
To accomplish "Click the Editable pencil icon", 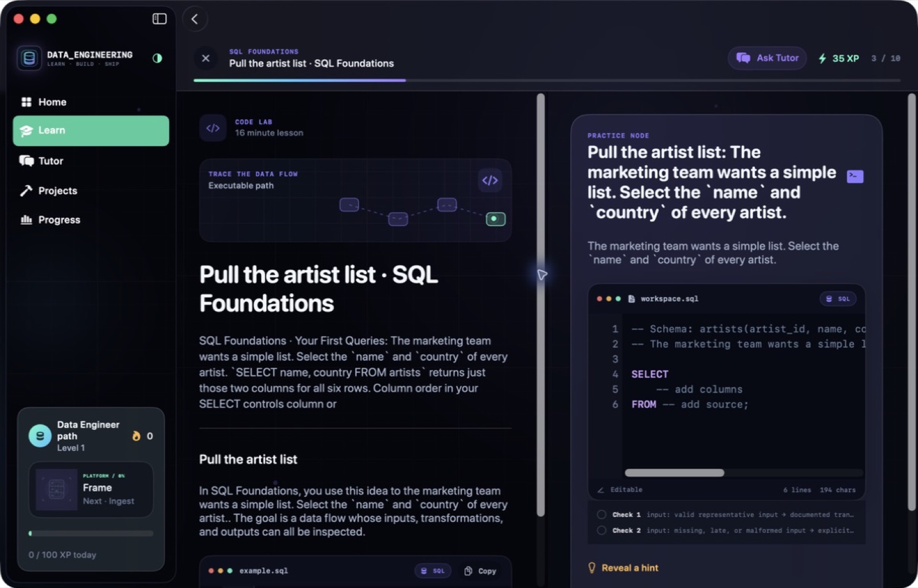I will click(601, 490).
